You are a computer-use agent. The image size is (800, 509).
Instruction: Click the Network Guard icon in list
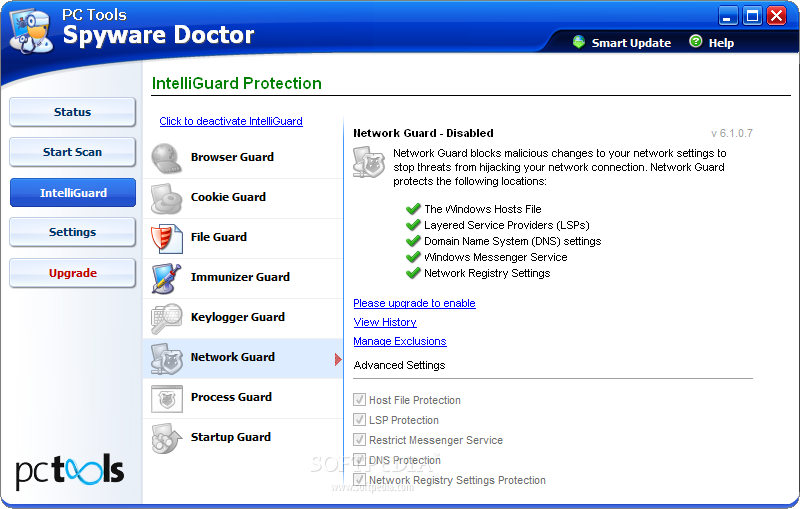pyautogui.click(x=166, y=359)
